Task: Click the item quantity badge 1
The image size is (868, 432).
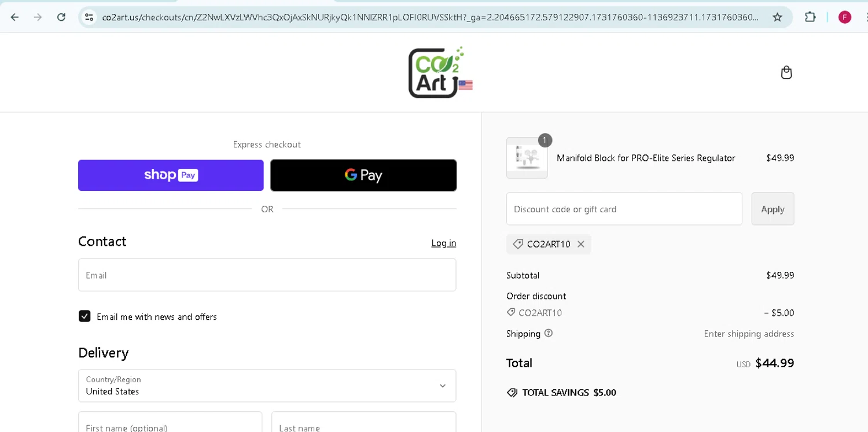Action: click(545, 140)
